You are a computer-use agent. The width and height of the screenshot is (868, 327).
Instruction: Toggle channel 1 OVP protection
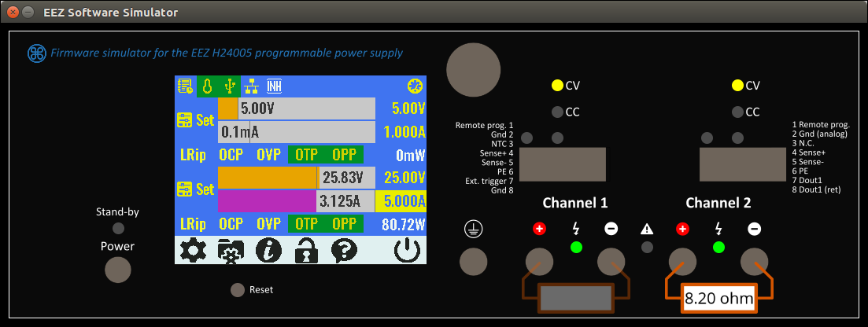(268, 155)
